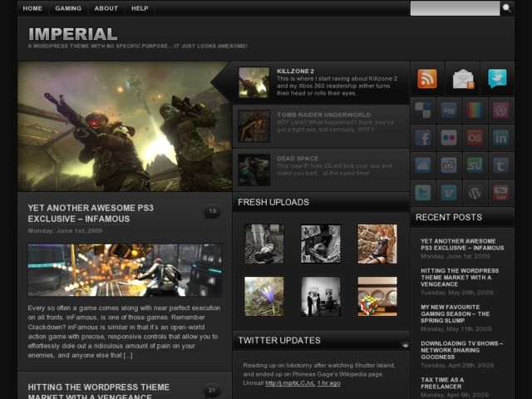Click the WordPress icon

[x=475, y=193]
